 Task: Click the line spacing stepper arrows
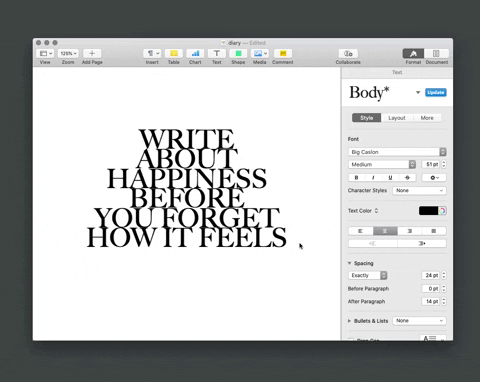coord(444,275)
